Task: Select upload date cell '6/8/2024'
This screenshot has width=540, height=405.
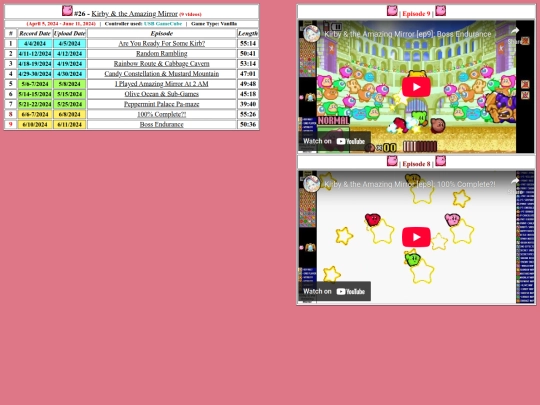Action: [70, 114]
